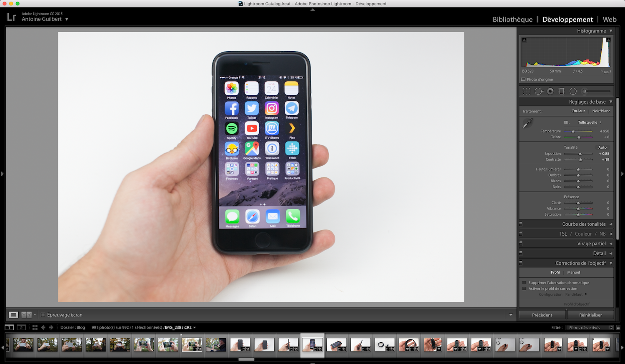Open the IMG_2385.CR2 filename dropdown

point(180,327)
